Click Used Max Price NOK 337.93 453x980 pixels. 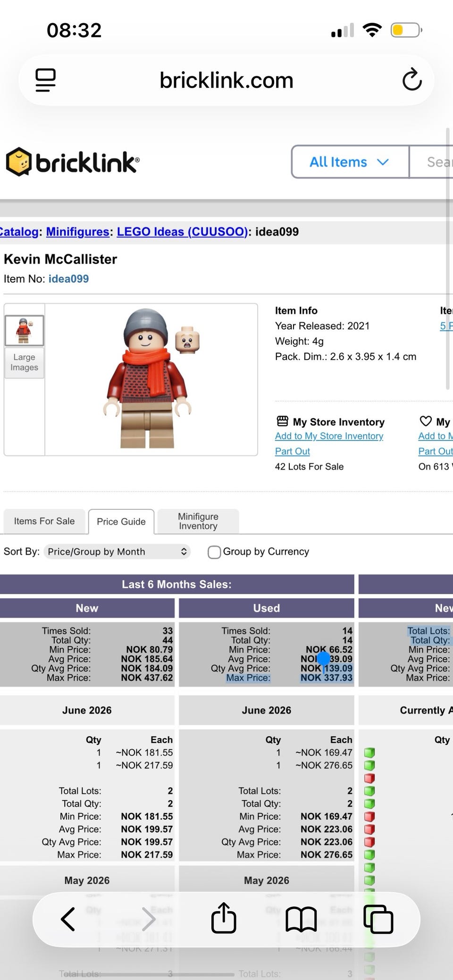(327, 678)
